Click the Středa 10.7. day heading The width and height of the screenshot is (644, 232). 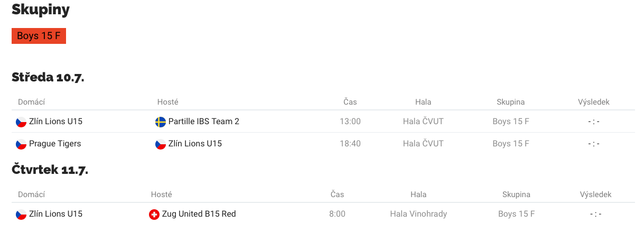click(48, 77)
